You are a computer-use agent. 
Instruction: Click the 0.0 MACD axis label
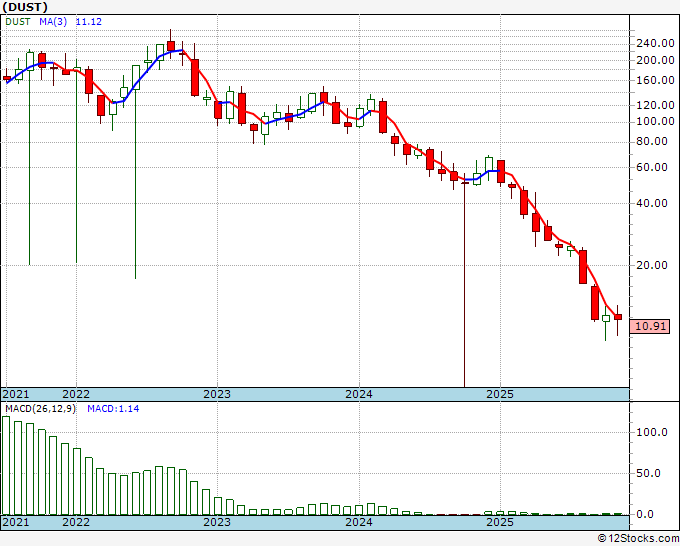tap(645, 514)
